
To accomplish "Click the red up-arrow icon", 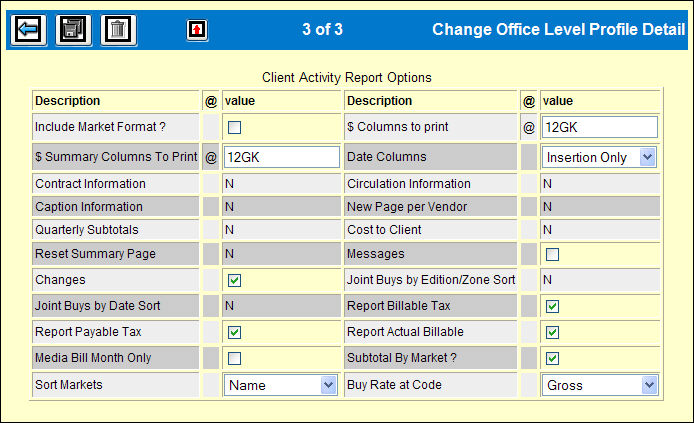I will click(197, 30).
